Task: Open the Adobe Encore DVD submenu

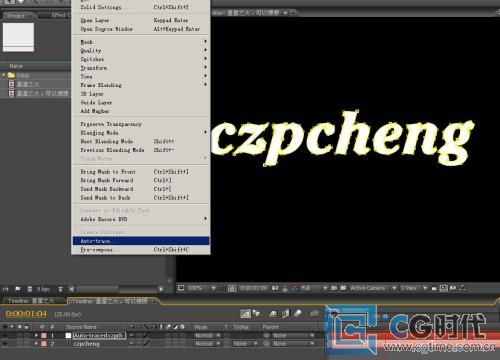Action: (x=141, y=219)
